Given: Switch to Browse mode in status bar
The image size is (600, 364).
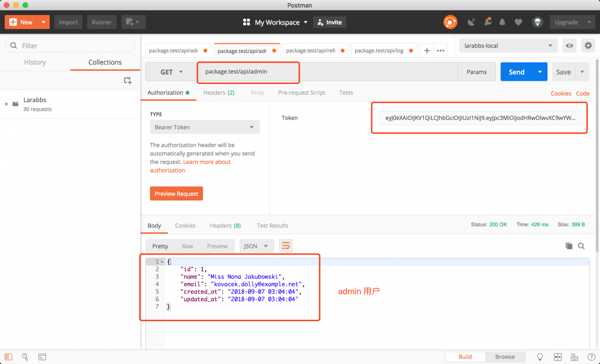Looking at the screenshot, I should coord(505,357).
